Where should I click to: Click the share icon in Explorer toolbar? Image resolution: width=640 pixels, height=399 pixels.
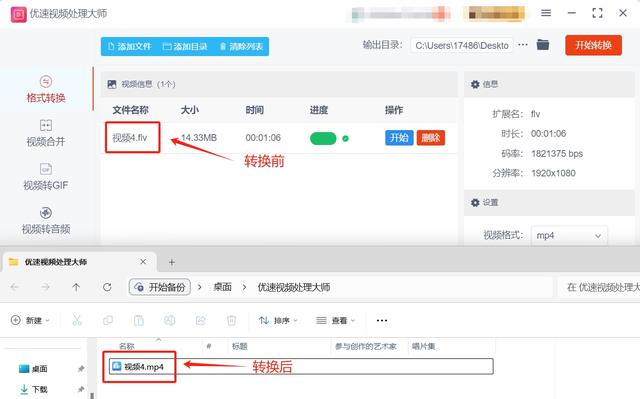coord(200,321)
